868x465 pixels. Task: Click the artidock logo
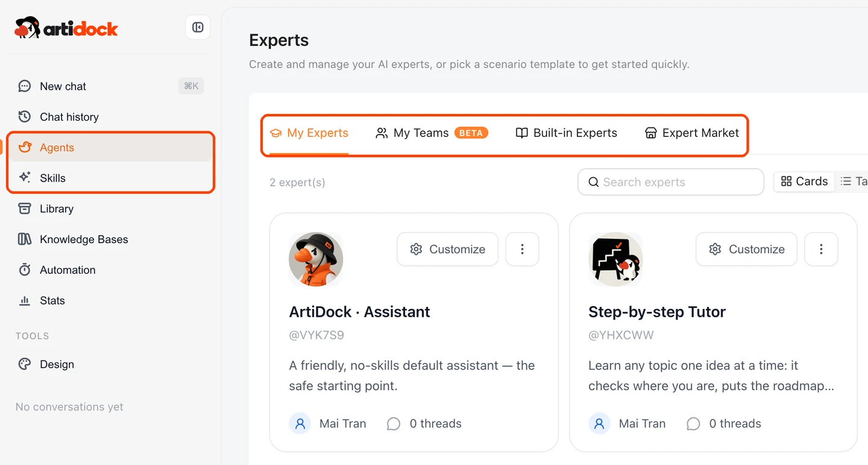pyautogui.click(x=66, y=28)
